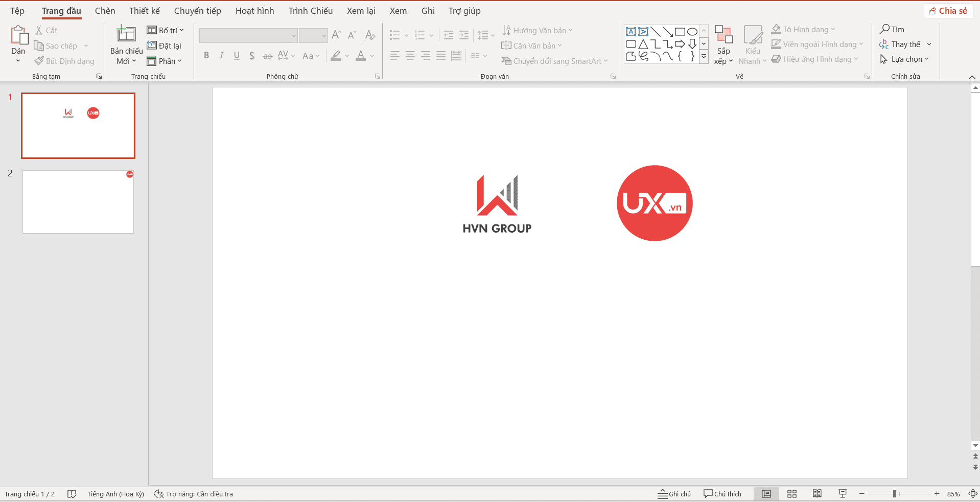Select slide 2 thumbnail in the pane
Screen dimensions: 980x502
(78, 201)
